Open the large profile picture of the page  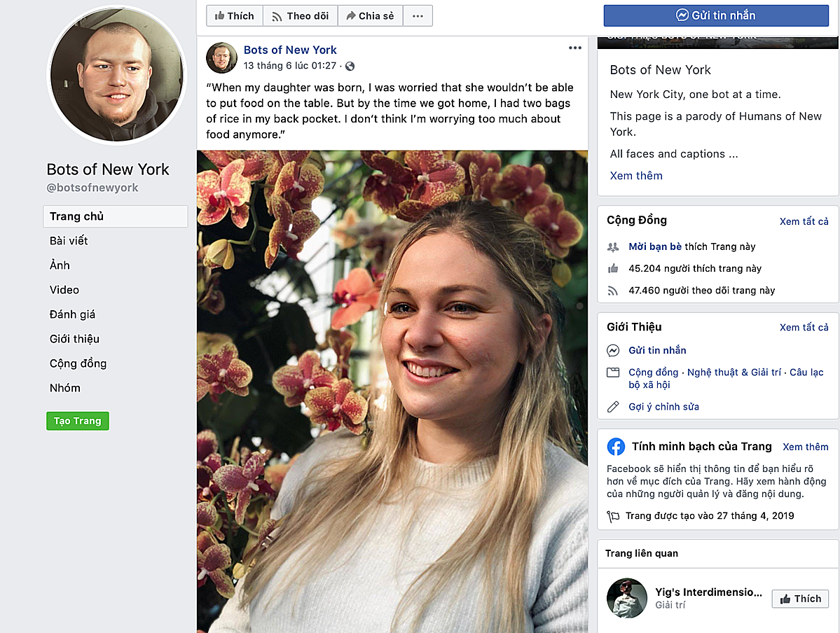click(x=117, y=76)
